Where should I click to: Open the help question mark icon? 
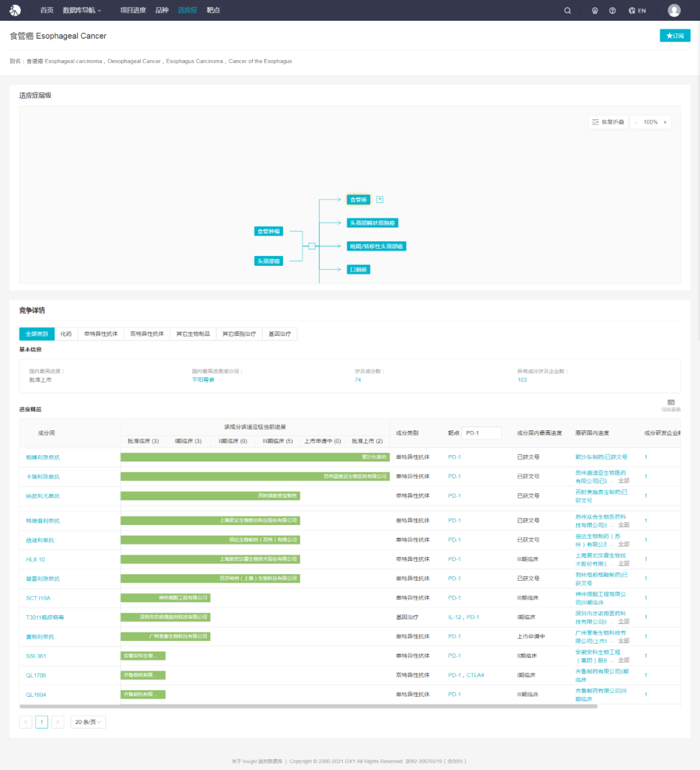[612, 10]
